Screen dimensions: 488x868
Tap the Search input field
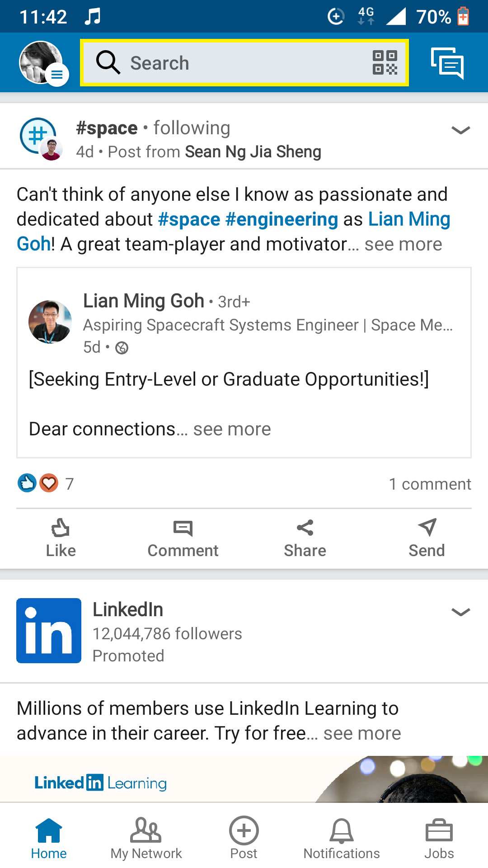pyautogui.click(x=226, y=63)
